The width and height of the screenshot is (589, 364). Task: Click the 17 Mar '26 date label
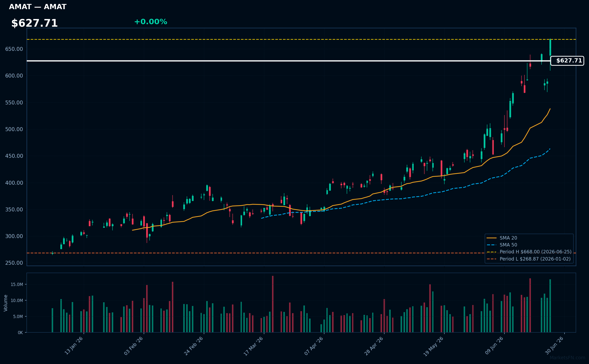tap(253, 346)
